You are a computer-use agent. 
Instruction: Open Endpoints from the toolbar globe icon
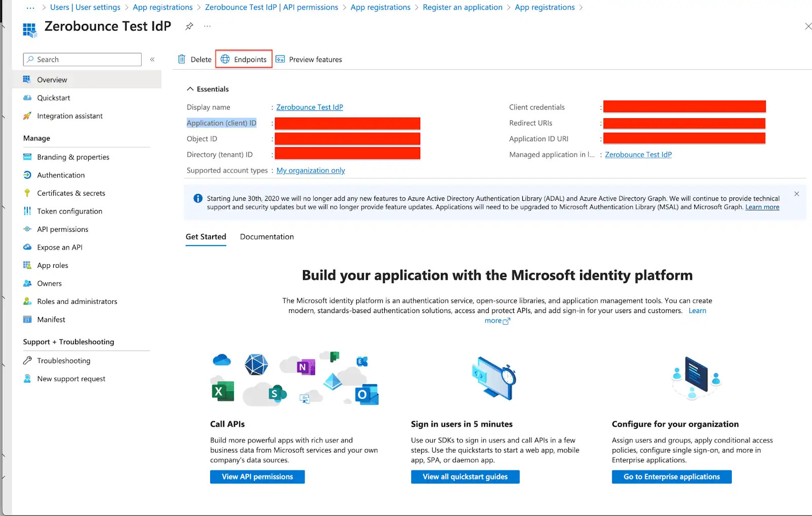tap(244, 59)
